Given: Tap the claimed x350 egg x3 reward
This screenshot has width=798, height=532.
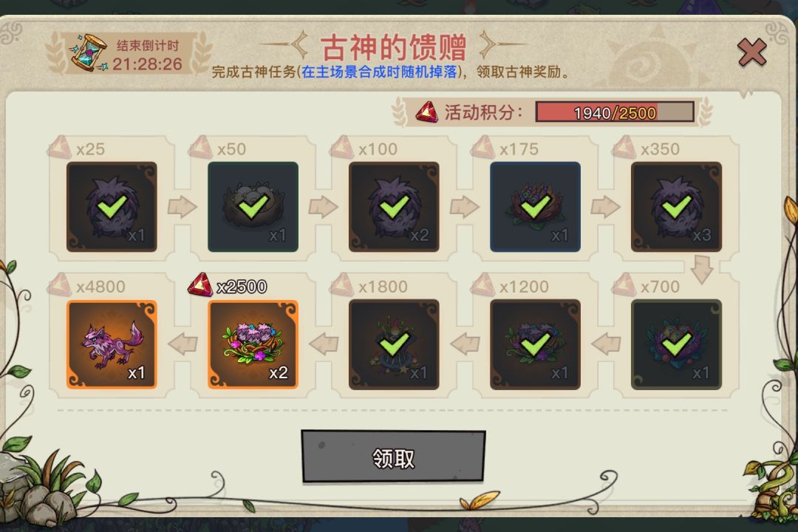Looking at the screenshot, I should pyautogui.click(x=676, y=207).
